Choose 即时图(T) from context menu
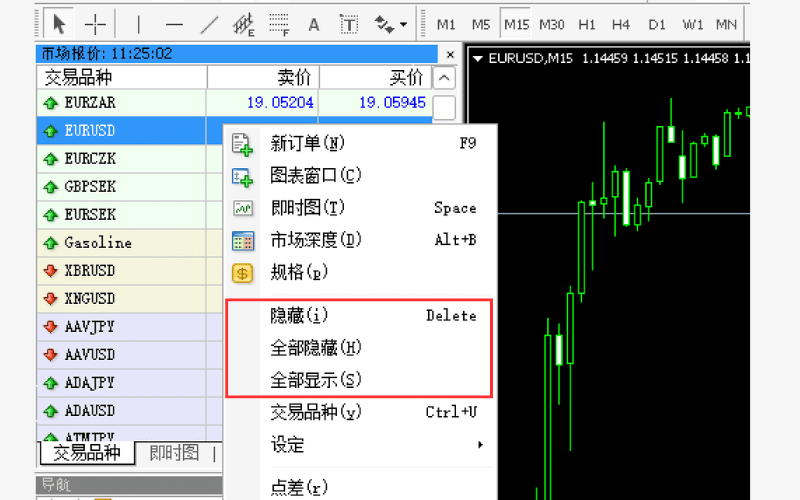800x500 pixels. pyautogui.click(x=360, y=208)
